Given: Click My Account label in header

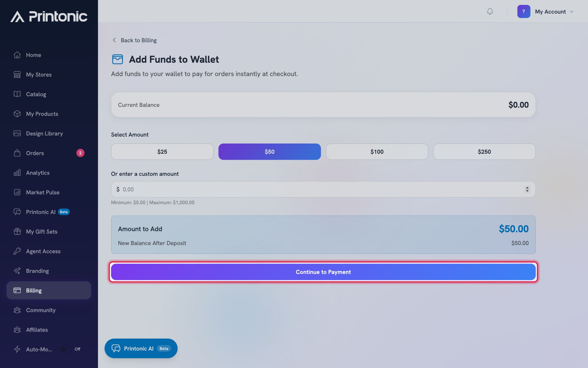Looking at the screenshot, I should click(550, 12).
